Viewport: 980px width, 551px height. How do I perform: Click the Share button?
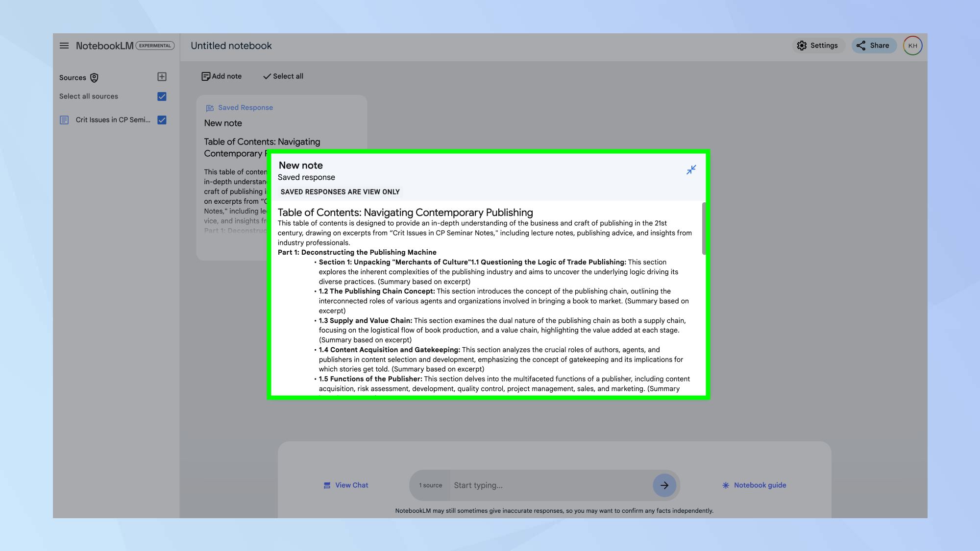pos(874,46)
